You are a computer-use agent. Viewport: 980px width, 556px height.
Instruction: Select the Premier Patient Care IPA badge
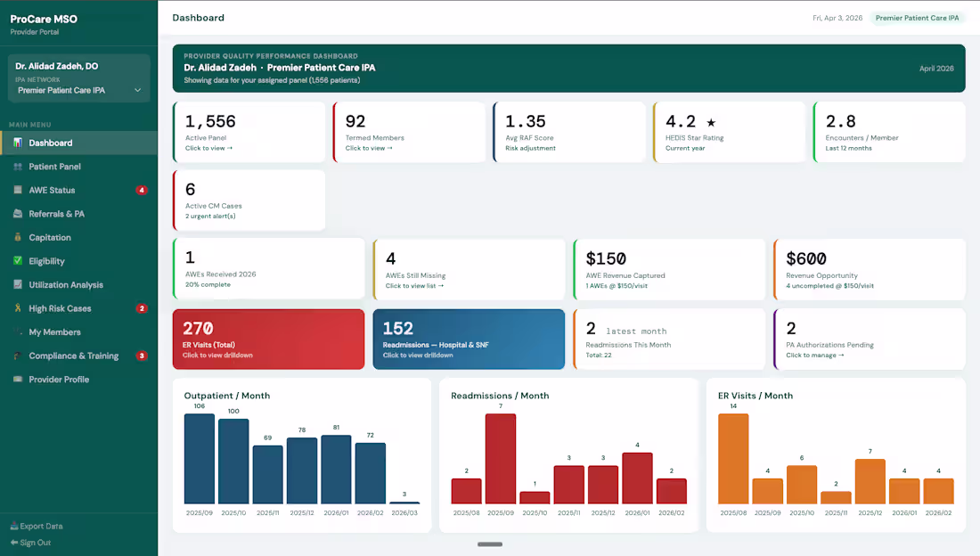click(917, 17)
